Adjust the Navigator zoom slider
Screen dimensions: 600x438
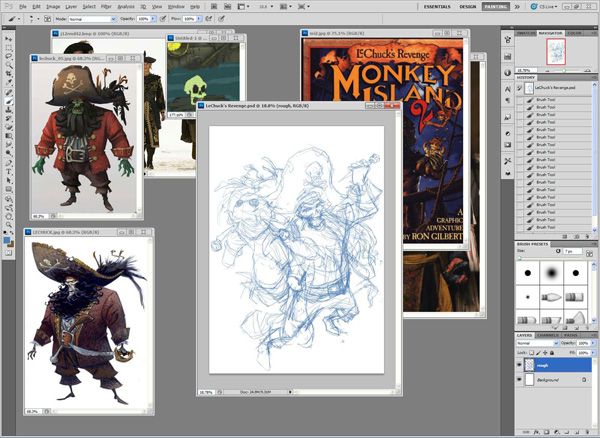click(564, 70)
